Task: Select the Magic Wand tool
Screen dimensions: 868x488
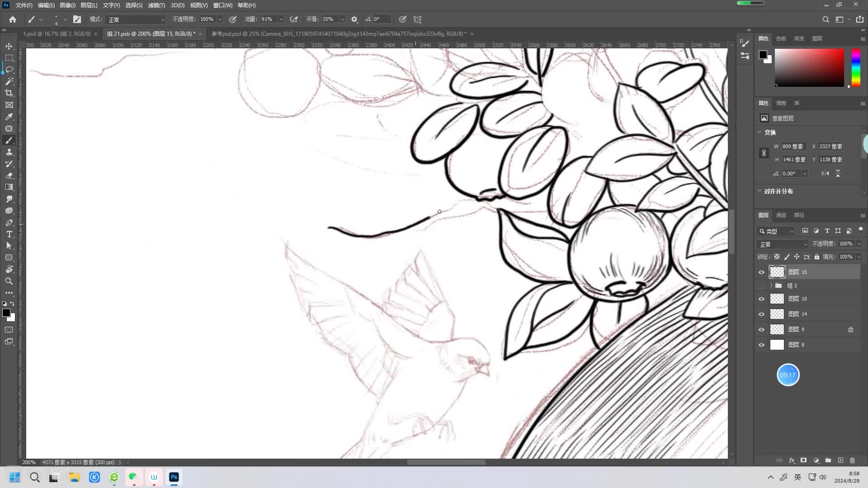Action: (9, 81)
